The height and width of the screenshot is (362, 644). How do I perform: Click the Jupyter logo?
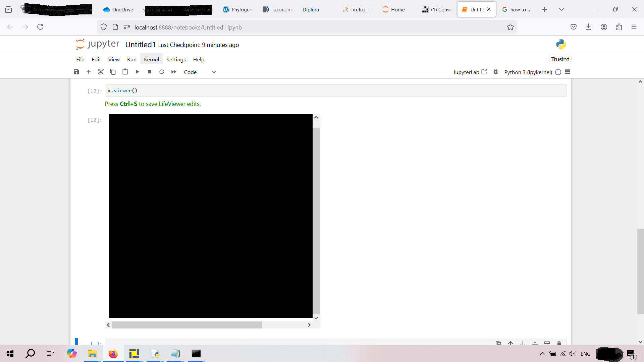click(x=97, y=44)
